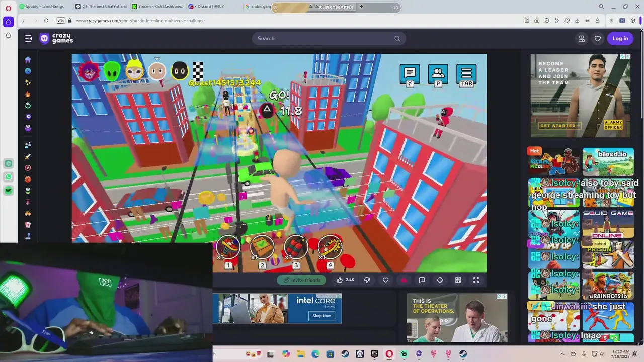Image resolution: width=644 pixels, height=362 pixels.
Task: Click the Log in button
Action: 620,38
